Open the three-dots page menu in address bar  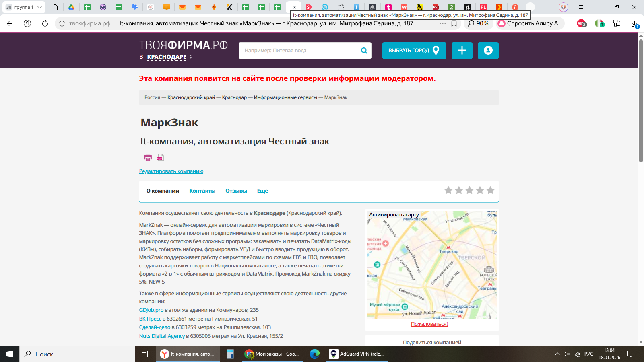443,23
